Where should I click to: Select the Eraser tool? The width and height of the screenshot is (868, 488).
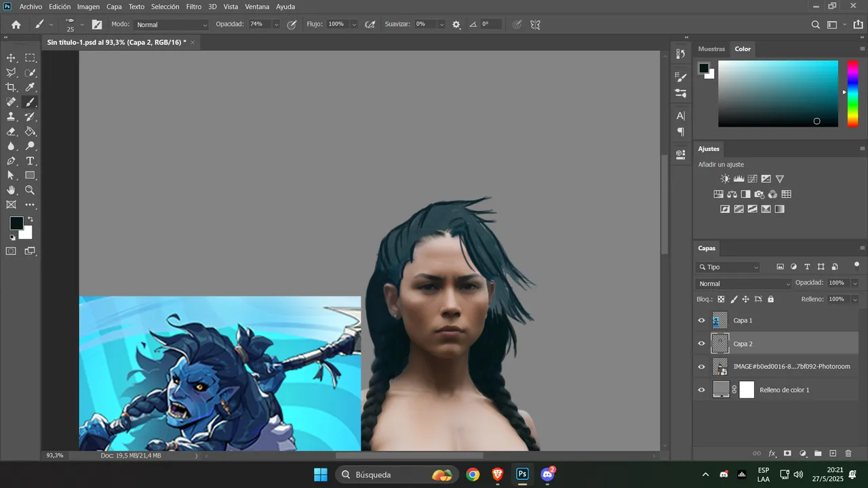(11, 131)
